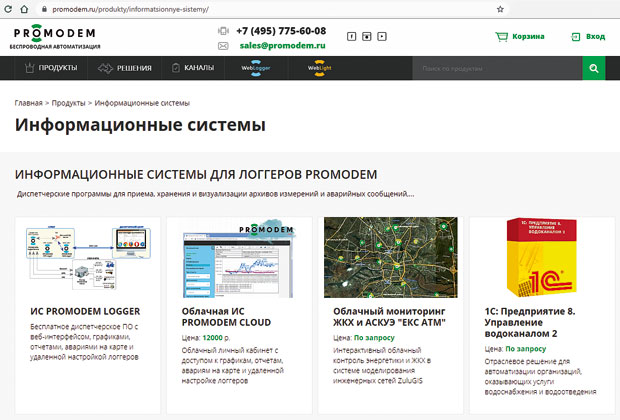The height and width of the screenshot is (420, 620).
Task: Open the 1С yellow box thumbnail
Action: click(542, 257)
